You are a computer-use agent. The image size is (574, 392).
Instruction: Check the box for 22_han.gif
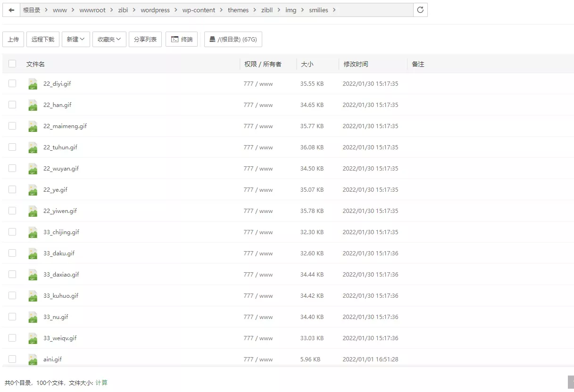pyautogui.click(x=12, y=105)
